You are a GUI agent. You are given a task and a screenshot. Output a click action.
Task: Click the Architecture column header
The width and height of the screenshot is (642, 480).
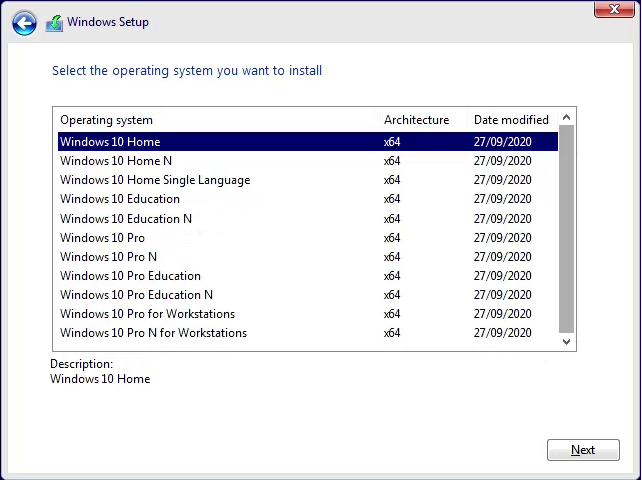(x=416, y=120)
